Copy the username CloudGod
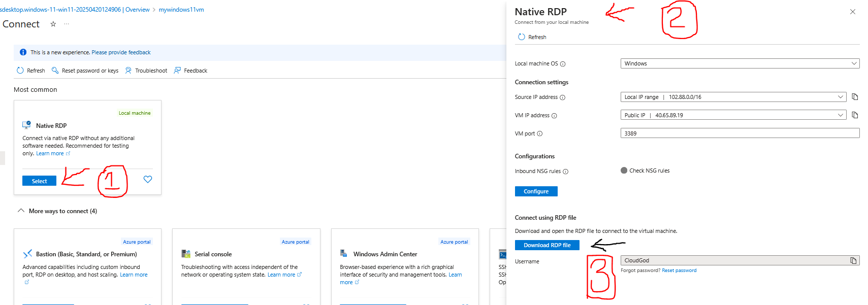 click(x=854, y=260)
